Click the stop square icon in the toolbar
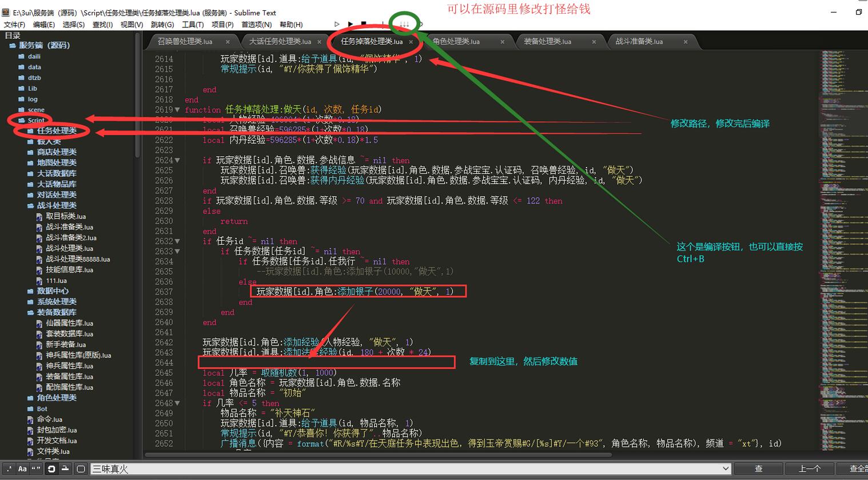The width and height of the screenshot is (868, 480). (x=364, y=24)
